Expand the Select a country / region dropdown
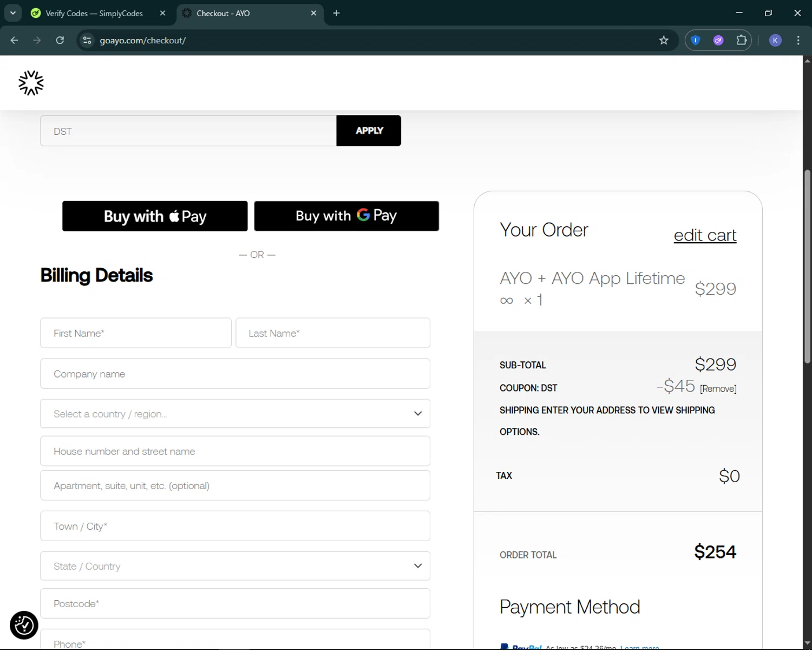Screen dimensions: 812x650 coord(235,414)
